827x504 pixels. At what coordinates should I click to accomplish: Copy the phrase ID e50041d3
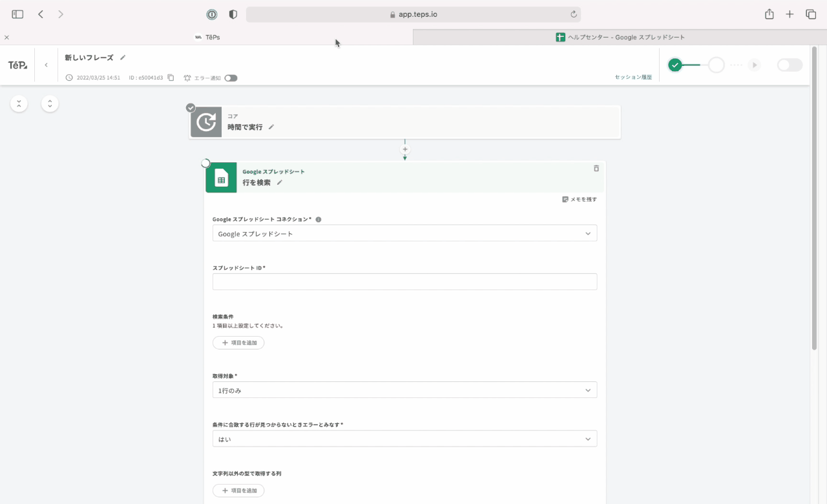click(x=171, y=78)
